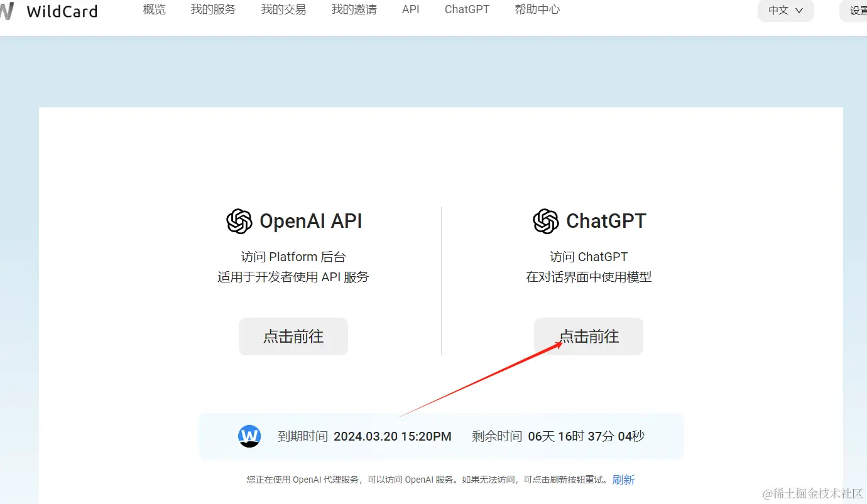Click the 到期时间 label

[x=303, y=436]
